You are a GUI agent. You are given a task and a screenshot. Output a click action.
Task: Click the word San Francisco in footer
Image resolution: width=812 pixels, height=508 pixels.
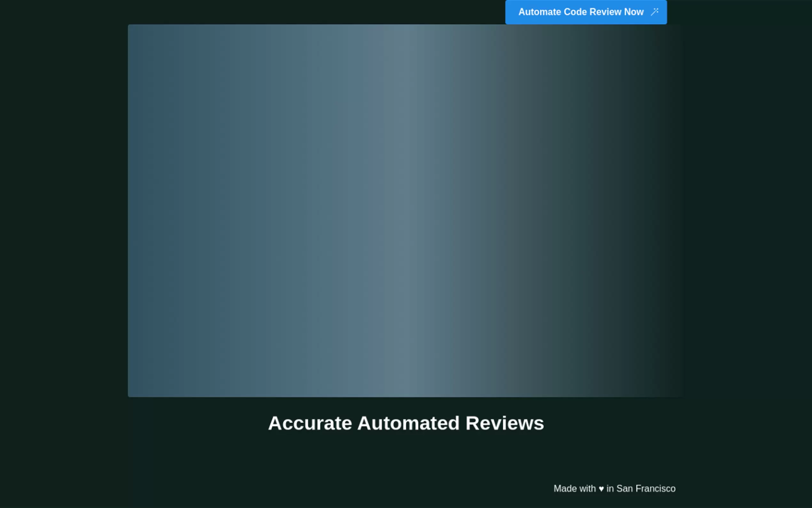pyautogui.click(x=646, y=488)
